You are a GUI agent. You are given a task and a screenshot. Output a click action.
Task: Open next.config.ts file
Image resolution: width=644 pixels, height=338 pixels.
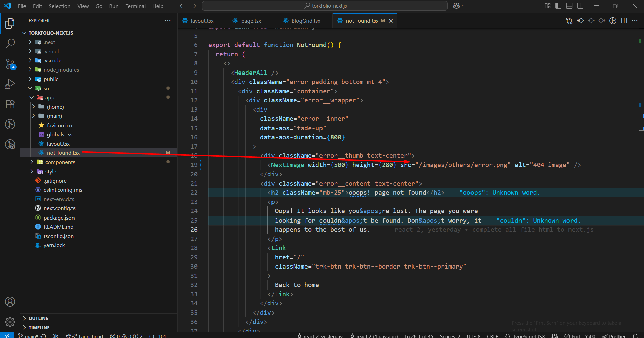pos(59,208)
